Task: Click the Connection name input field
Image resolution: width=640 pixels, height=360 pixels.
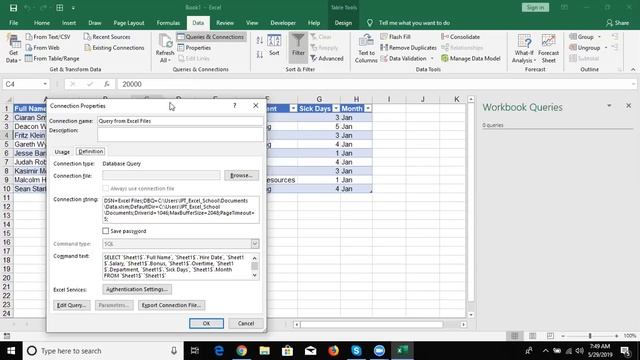Action: (180, 121)
